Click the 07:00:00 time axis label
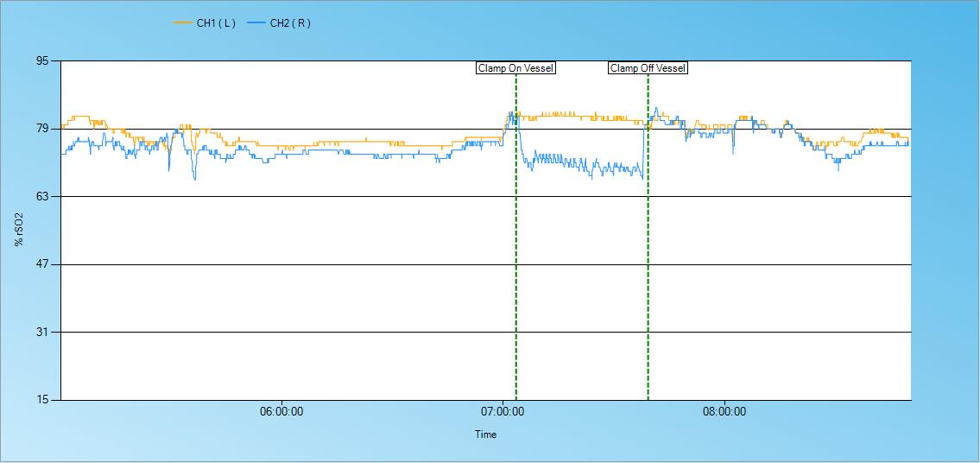The image size is (980, 463). [x=503, y=412]
